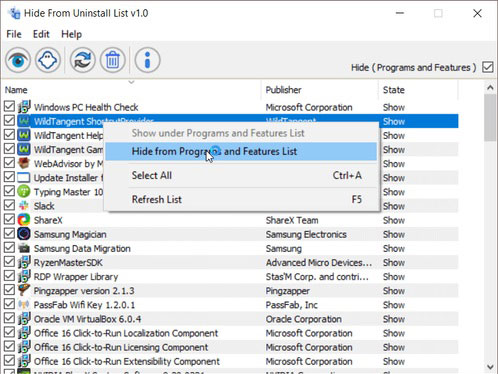The width and height of the screenshot is (498, 374).
Task: Click the Office Click-to-Run Localization Component icon
Action: click(24, 333)
